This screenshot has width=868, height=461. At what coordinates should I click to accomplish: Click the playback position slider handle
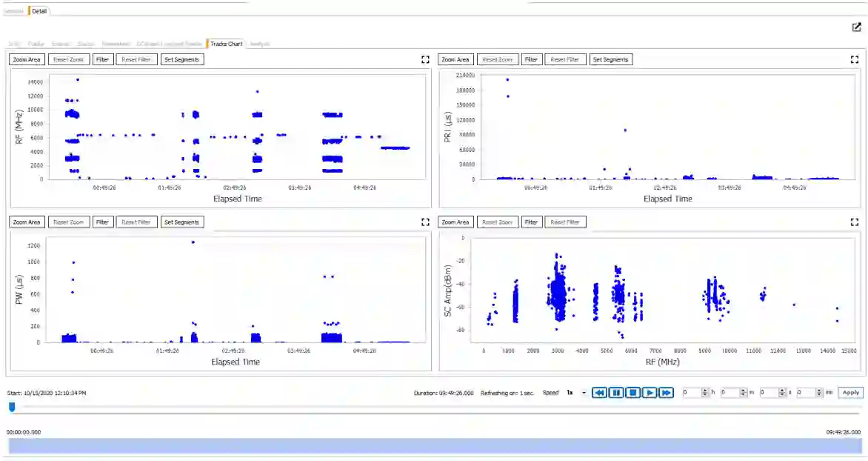(12, 407)
